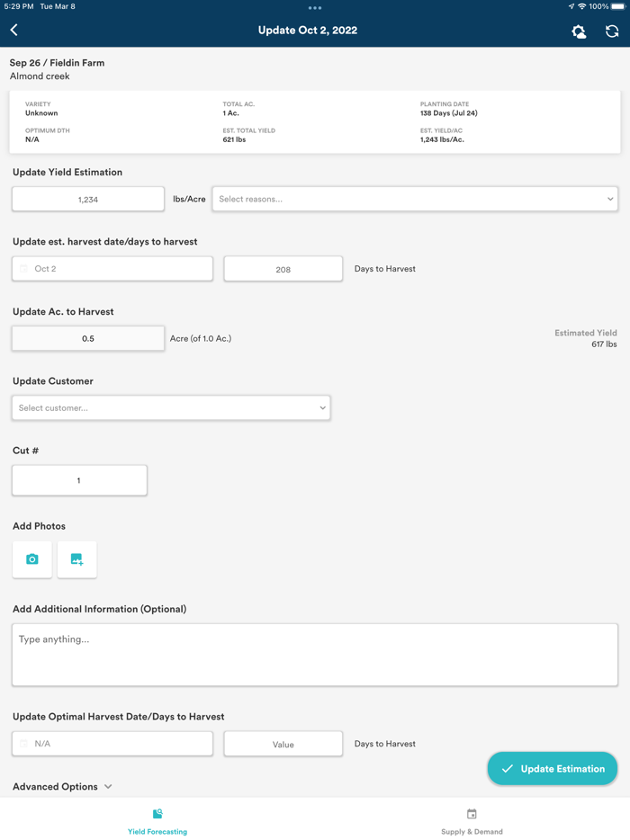Tap the calendar icon beside Oct 2
Image resolution: width=630 pixels, height=840 pixels.
23,269
